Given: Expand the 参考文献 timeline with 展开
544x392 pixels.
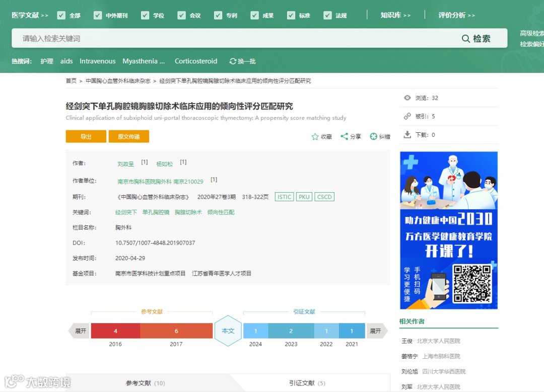Looking at the screenshot, I should point(81,331).
